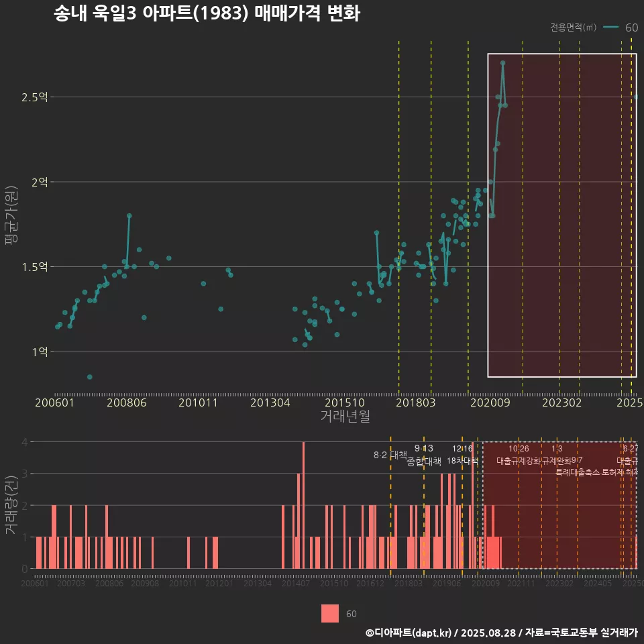Click the 거래년월 x-axis title

pos(345,417)
